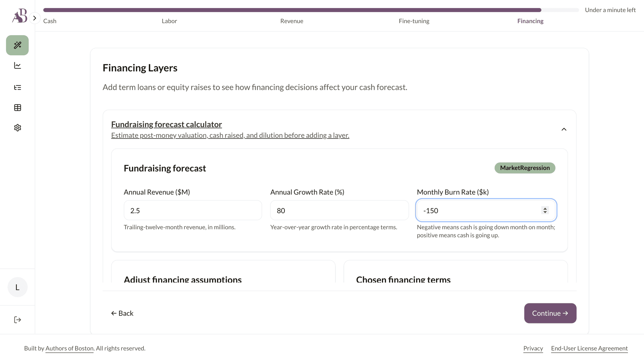Click the Estimate post-money valuation link
Viewport: 644px width, 362px height.
pyautogui.click(x=230, y=135)
